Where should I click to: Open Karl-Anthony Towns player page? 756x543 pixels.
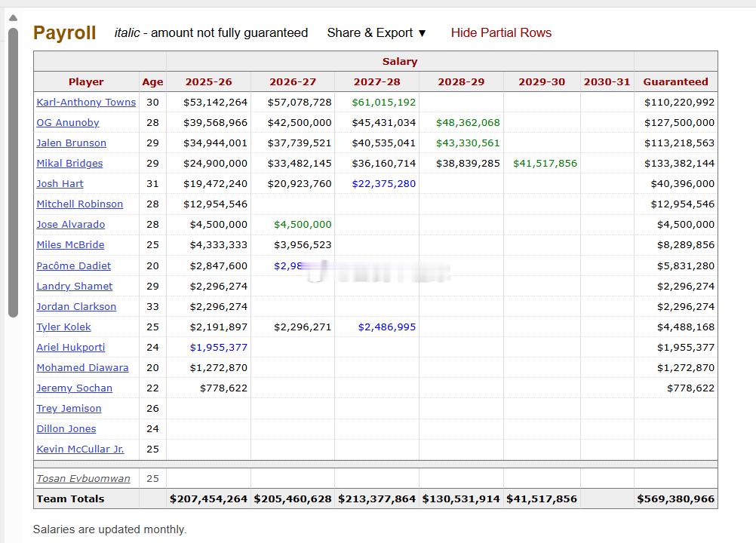coord(86,102)
